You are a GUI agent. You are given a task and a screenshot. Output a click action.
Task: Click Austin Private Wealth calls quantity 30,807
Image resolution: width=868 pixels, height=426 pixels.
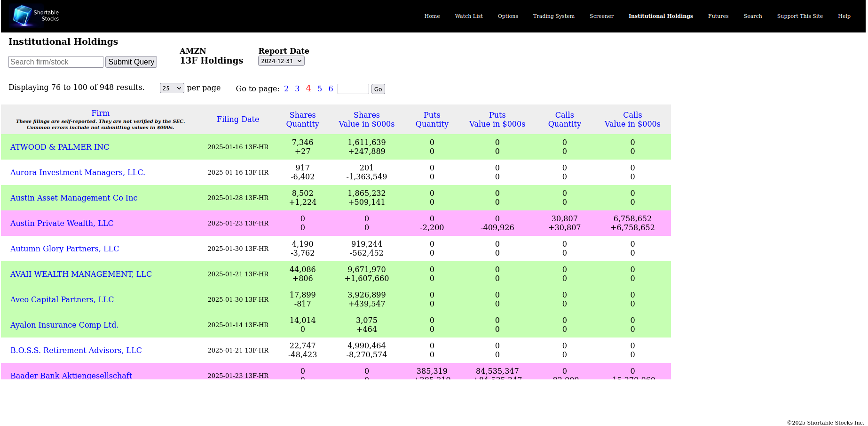[565, 218]
